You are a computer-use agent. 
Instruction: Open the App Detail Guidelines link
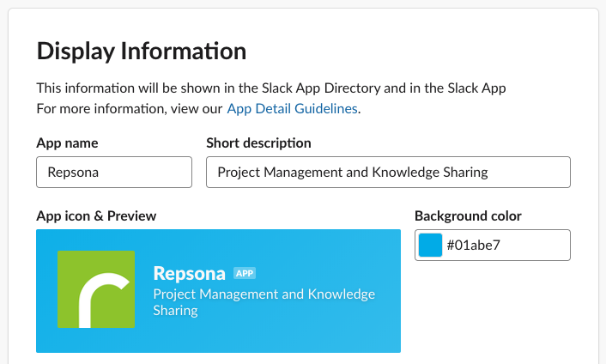pyautogui.click(x=292, y=108)
